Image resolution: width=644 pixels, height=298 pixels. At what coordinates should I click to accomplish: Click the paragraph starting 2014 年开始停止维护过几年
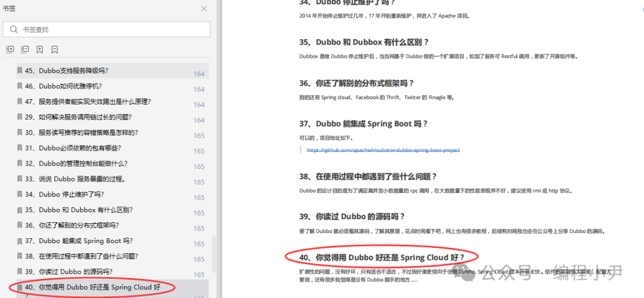pyautogui.click(x=384, y=16)
